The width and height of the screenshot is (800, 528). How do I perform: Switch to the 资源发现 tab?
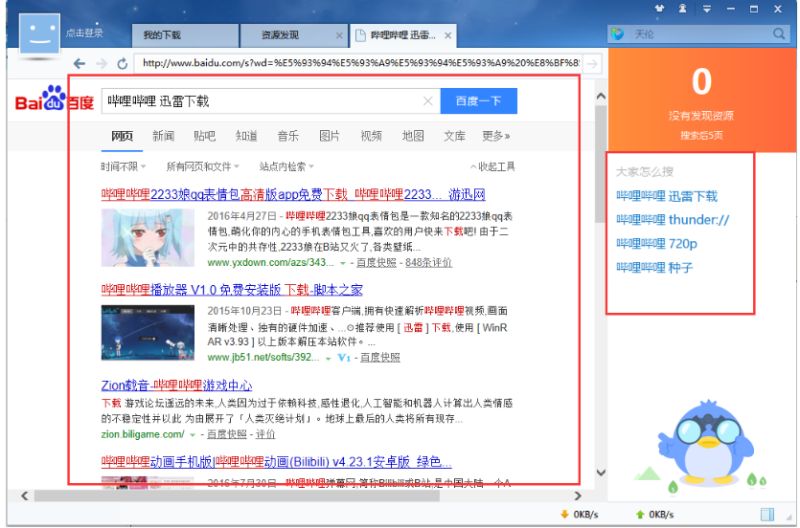(294, 35)
